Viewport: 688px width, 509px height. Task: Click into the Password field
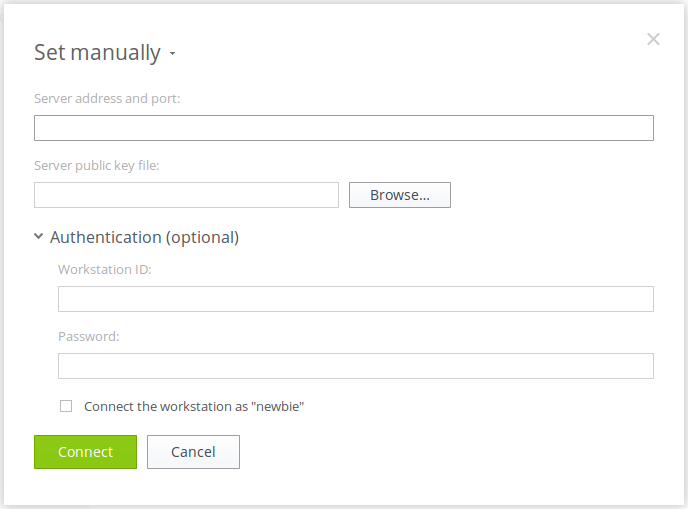pyautogui.click(x=355, y=366)
